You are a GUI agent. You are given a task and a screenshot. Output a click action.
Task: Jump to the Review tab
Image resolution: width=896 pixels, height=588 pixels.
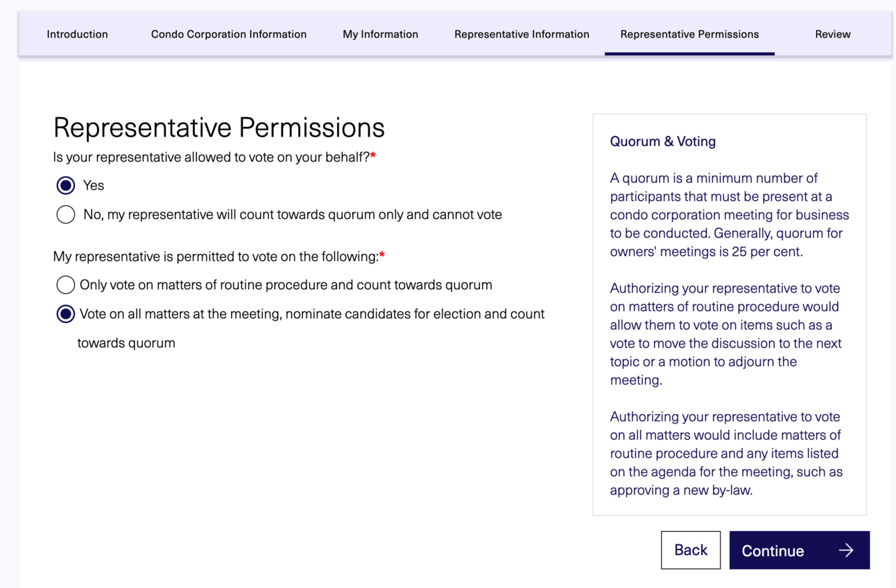click(832, 34)
